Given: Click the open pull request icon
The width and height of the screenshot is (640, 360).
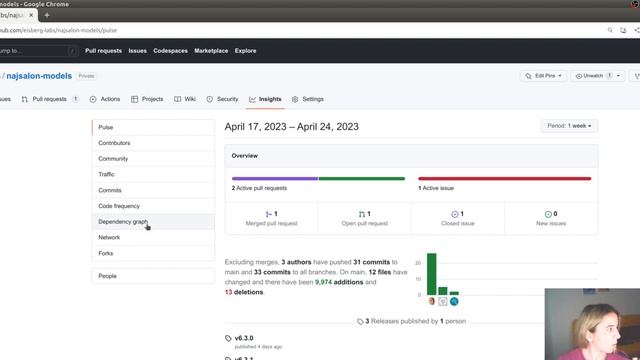Looking at the screenshot, I should tap(362, 214).
